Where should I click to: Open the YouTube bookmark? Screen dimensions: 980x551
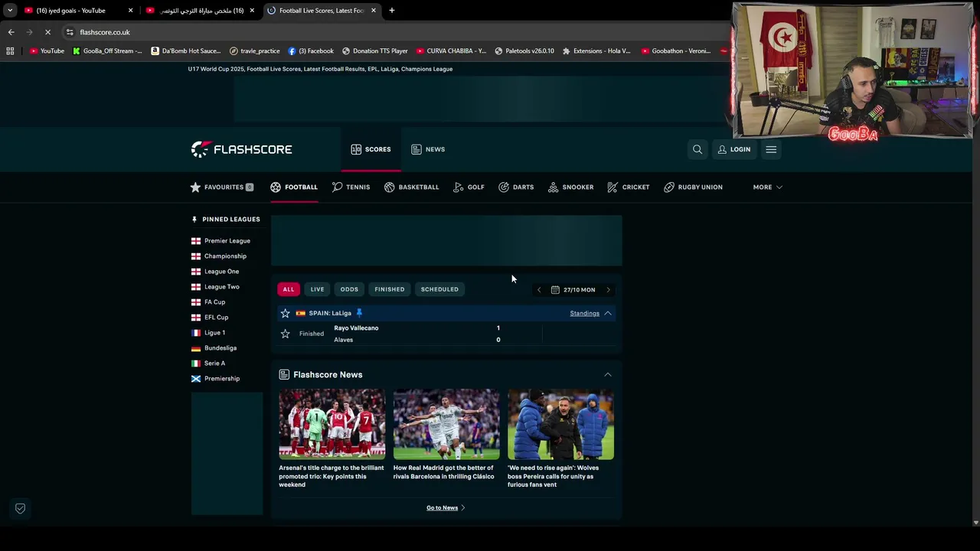pyautogui.click(x=47, y=51)
